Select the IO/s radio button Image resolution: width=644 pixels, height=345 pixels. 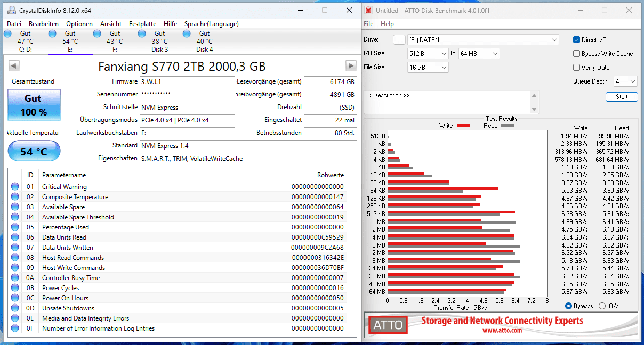click(x=602, y=306)
